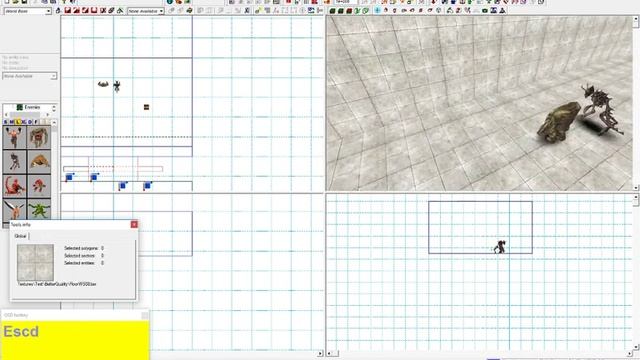
Task: Switch to the Global tab in Tools info
Action: click(20, 236)
